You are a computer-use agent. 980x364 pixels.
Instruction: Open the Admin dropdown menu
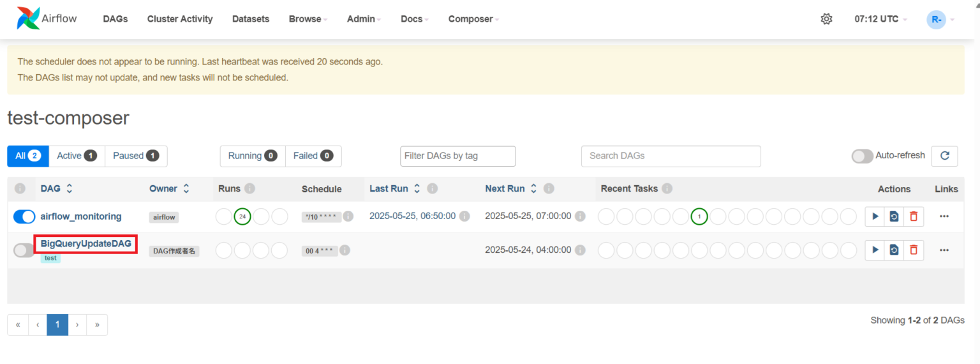click(364, 19)
